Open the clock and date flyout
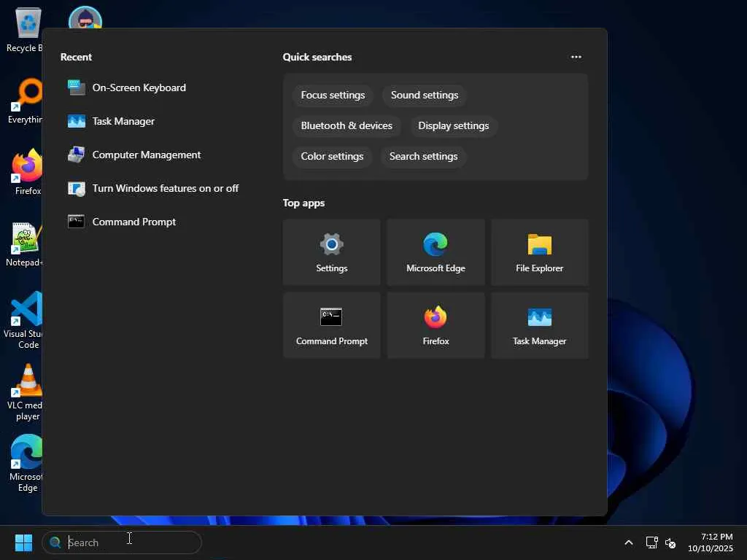Screen dimensions: 747x560 click(710, 542)
